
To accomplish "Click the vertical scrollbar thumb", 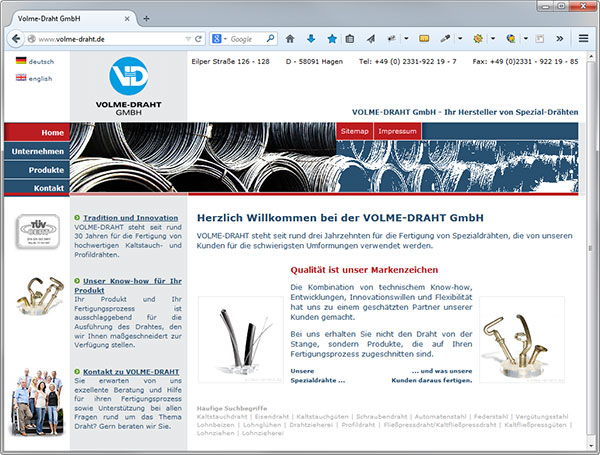I will pos(590,248).
